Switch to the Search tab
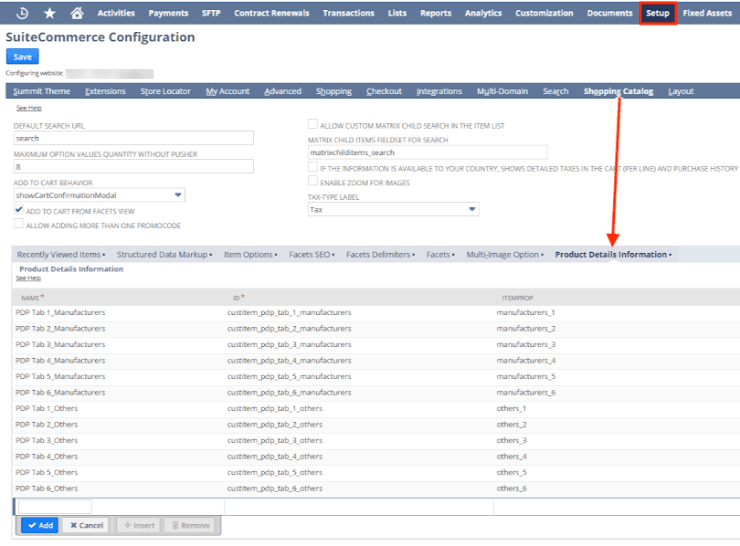 click(555, 91)
